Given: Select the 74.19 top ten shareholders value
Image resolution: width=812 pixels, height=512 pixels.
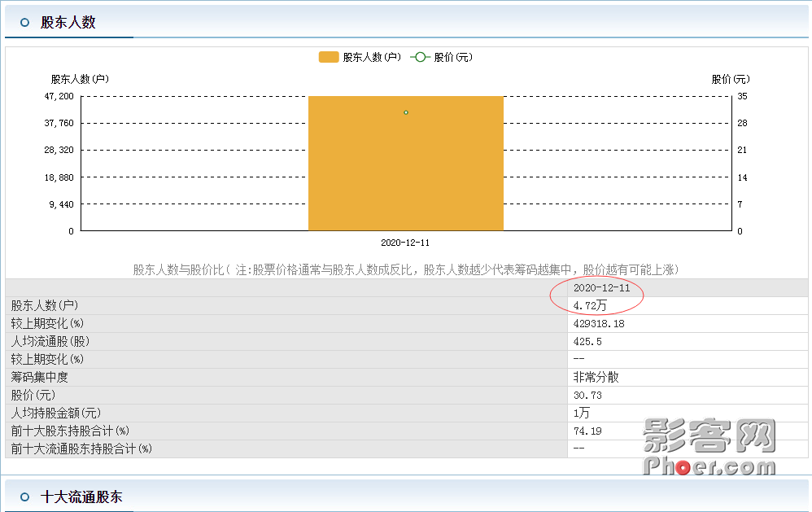Looking at the screenshot, I should (x=587, y=431).
